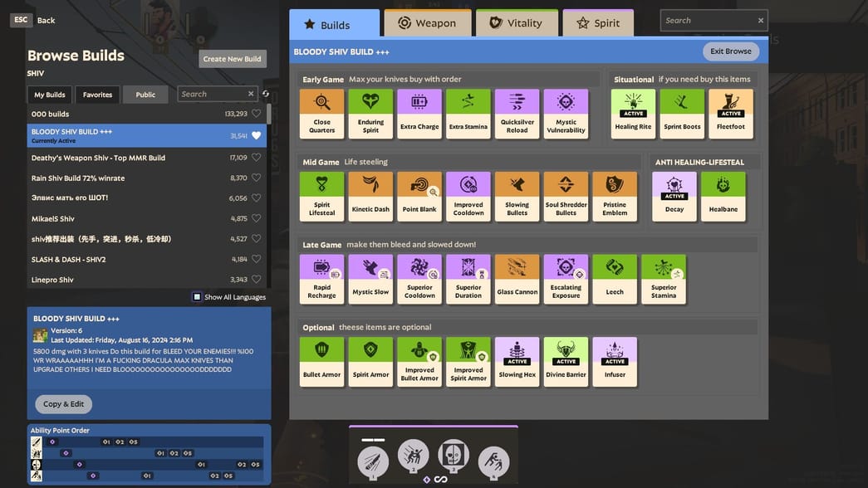Unfavorite the BLOODY SHIV BUILD heart
The image size is (868, 488).
point(256,135)
